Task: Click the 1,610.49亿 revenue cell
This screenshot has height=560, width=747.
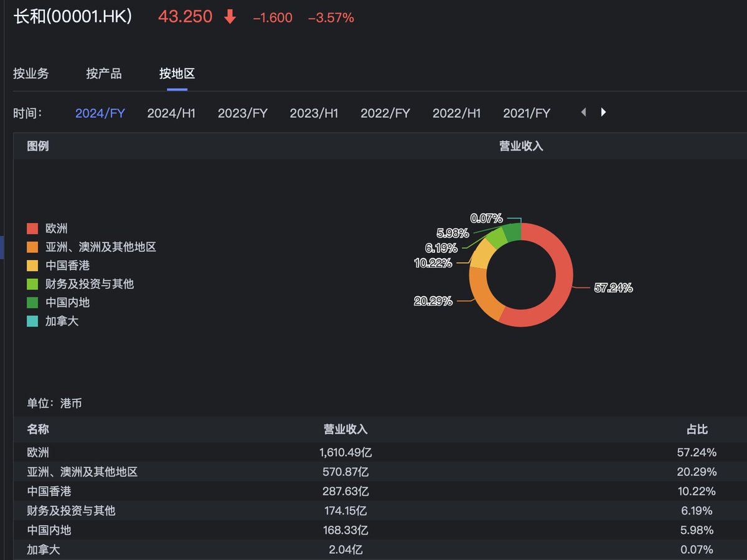Action: click(x=345, y=452)
